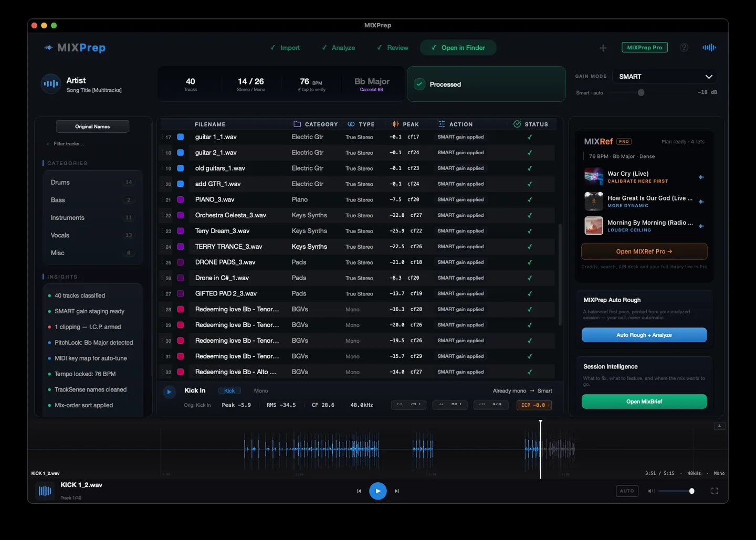Select the Drone in C#_1.wav row
The width and height of the screenshot is (756, 540).
coord(357,278)
